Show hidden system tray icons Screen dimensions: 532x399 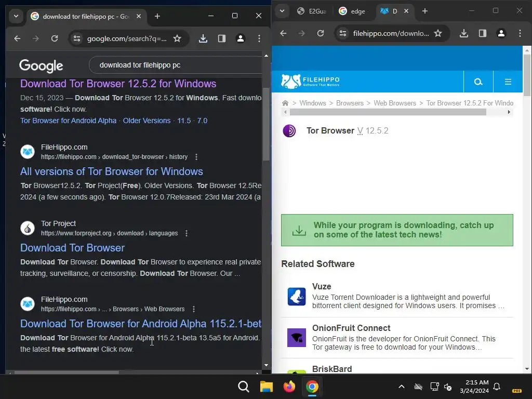click(402, 387)
